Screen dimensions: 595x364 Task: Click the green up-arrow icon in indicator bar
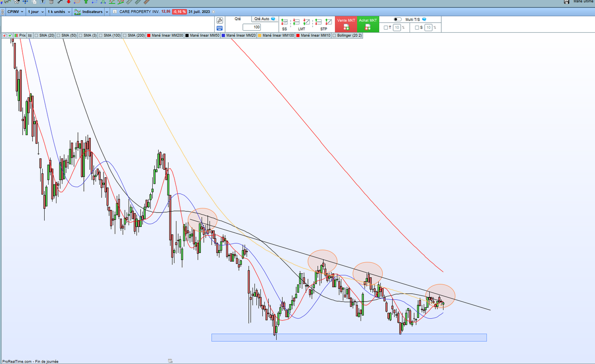(x=10, y=36)
